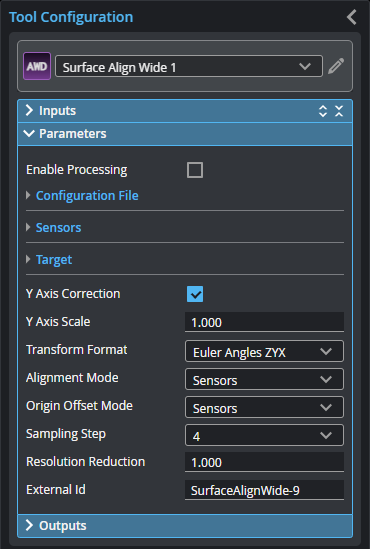
Task: Click the External Id field
Action: (x=264, y=490)
